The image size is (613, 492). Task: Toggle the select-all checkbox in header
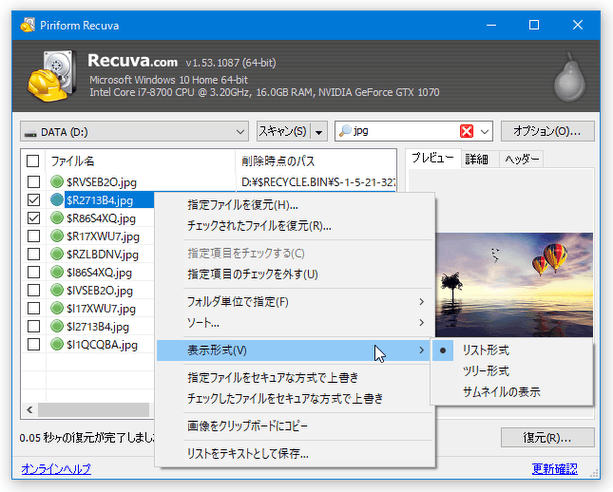(x=33, y=161)
